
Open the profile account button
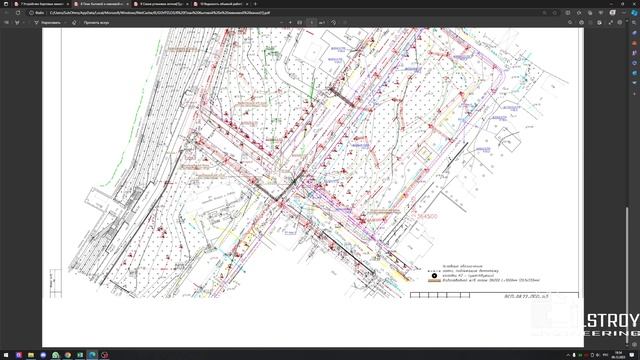(x=612, y=13)
